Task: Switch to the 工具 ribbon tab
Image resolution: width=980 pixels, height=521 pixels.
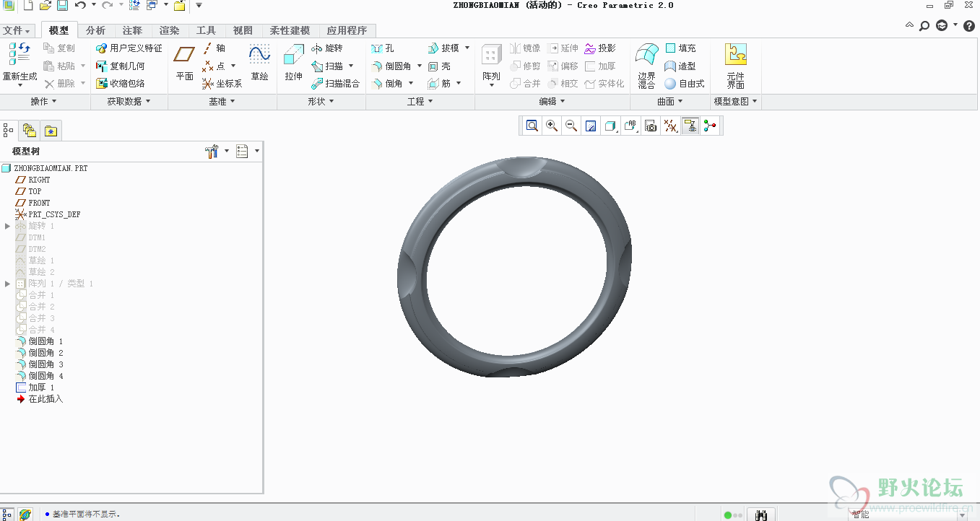Action: pos(206,30)
